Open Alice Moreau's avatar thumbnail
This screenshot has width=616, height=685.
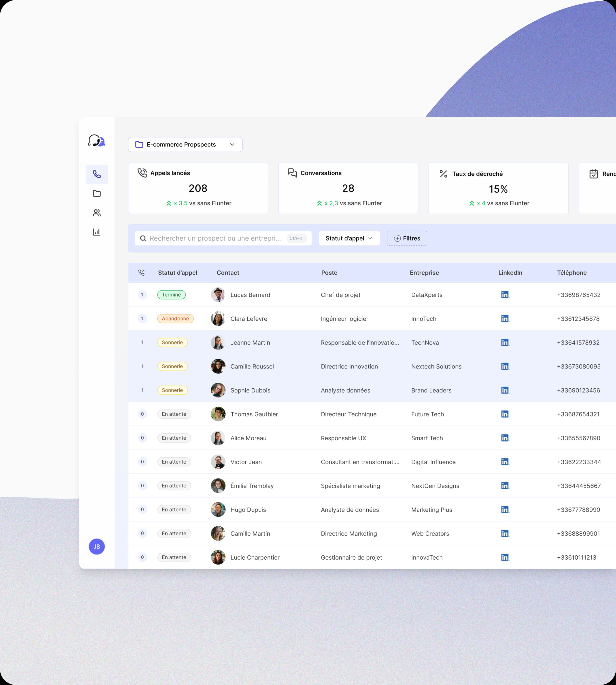pos(218,438)
